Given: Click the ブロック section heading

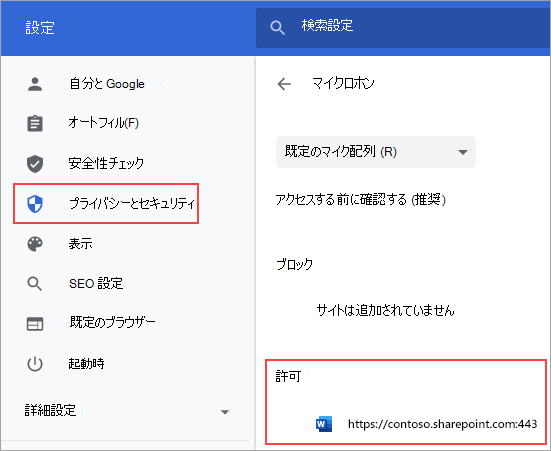Looking at the screenshot, I should click(x=294, y=264).
